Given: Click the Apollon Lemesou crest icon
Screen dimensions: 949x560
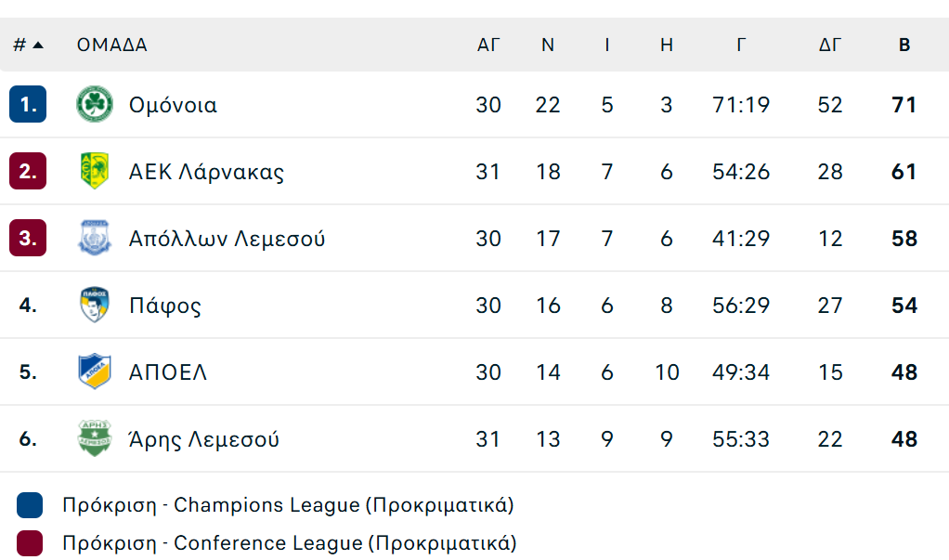Looking at the screenshot, I should [95, 239].
